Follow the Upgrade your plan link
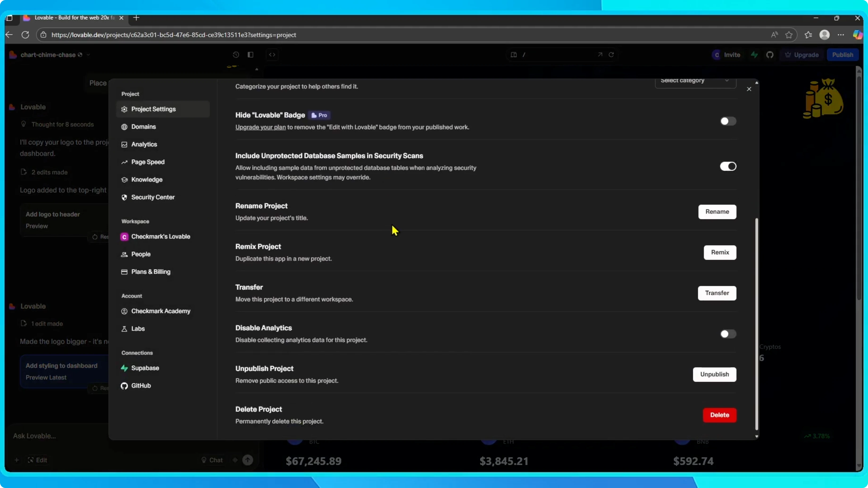The width and height of the screenshot is (868, 488). [260, 127]
